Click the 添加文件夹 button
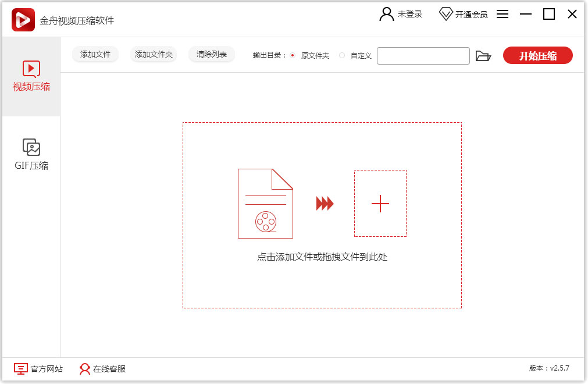The image size is (588, 384). point(154,55)
